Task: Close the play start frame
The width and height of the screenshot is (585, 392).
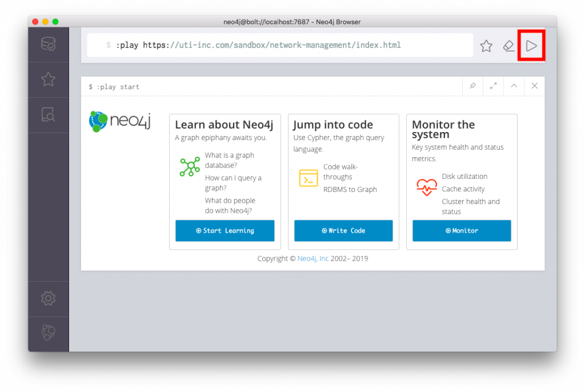Action: point(534,86)
